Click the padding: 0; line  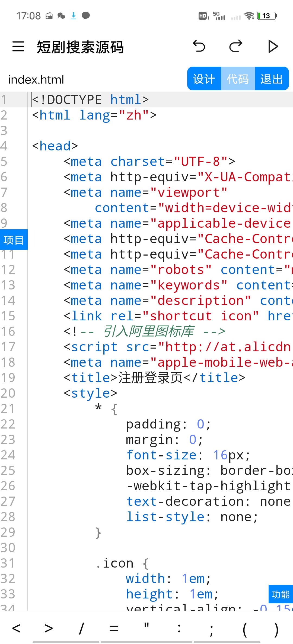tap(168, 424)
